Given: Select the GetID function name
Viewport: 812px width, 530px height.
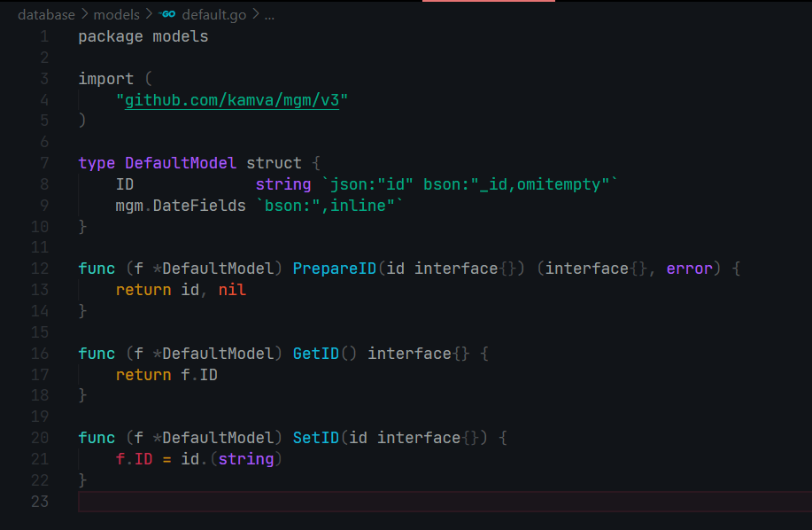Looking at the screenshot, I should (x=315, y=353).
